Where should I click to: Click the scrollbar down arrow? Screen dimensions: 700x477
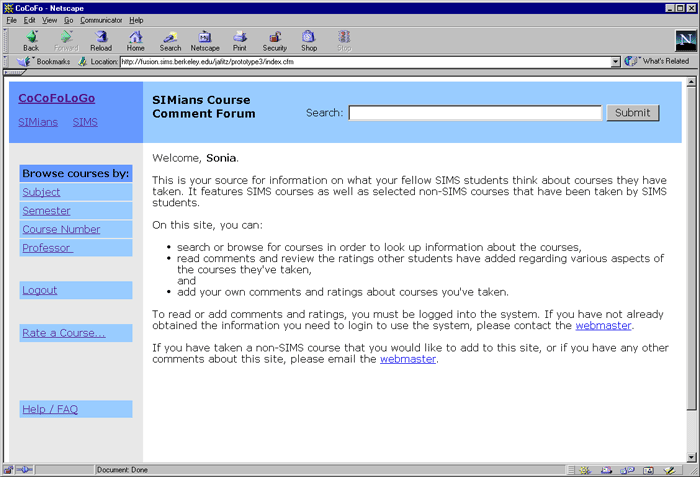691,457
